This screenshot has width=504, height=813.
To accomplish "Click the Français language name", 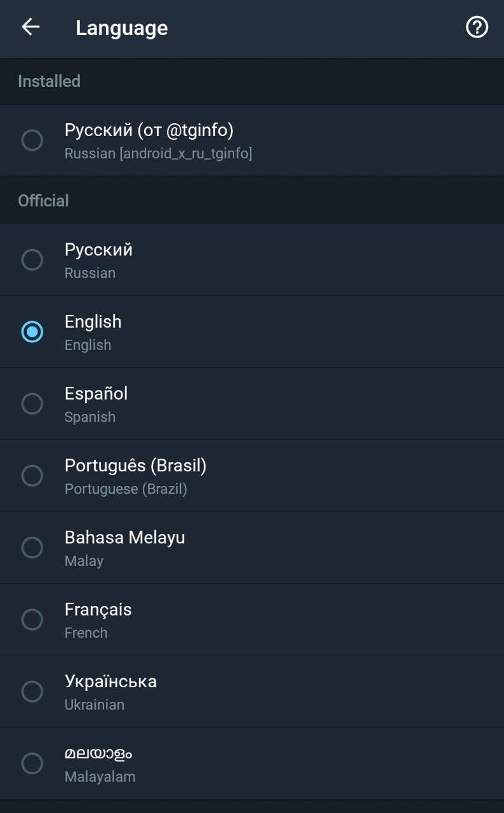I will point(98,610).
